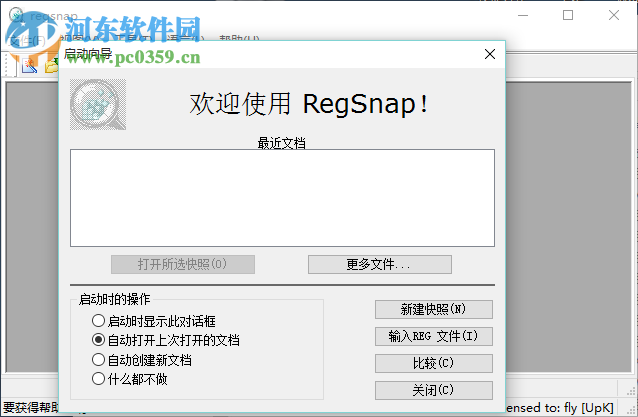The image size is (638, 417).
Task: Click the RegSnap magnifier logo in dialog
Action: (x=98, y=105)
